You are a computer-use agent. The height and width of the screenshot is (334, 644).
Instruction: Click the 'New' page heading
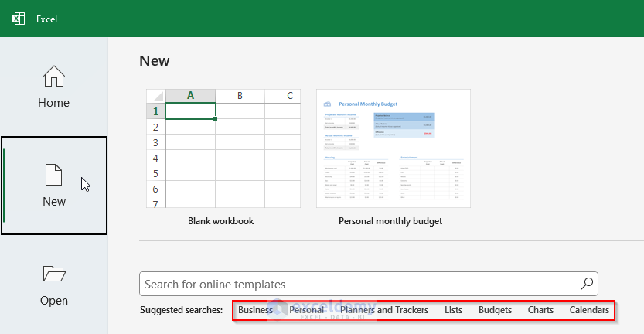[155, 61]
